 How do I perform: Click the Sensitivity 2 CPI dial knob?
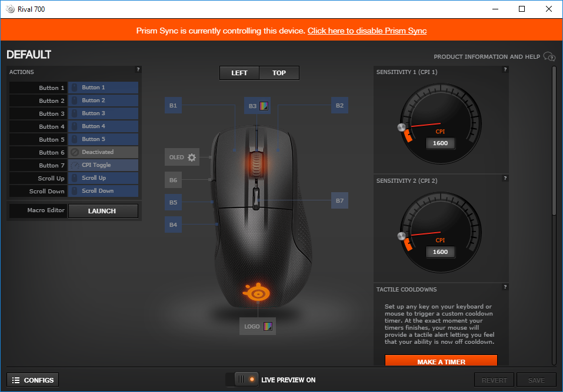point(401,236)
